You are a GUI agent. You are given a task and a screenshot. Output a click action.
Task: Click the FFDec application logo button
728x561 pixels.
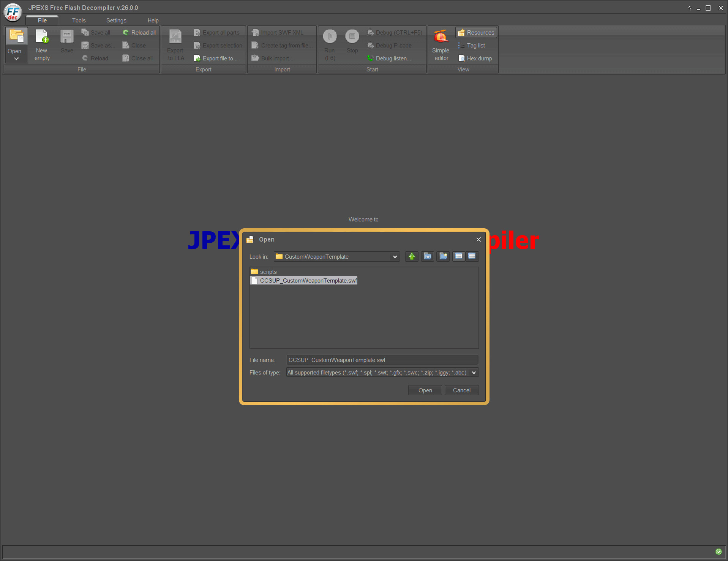click(13, 13)
